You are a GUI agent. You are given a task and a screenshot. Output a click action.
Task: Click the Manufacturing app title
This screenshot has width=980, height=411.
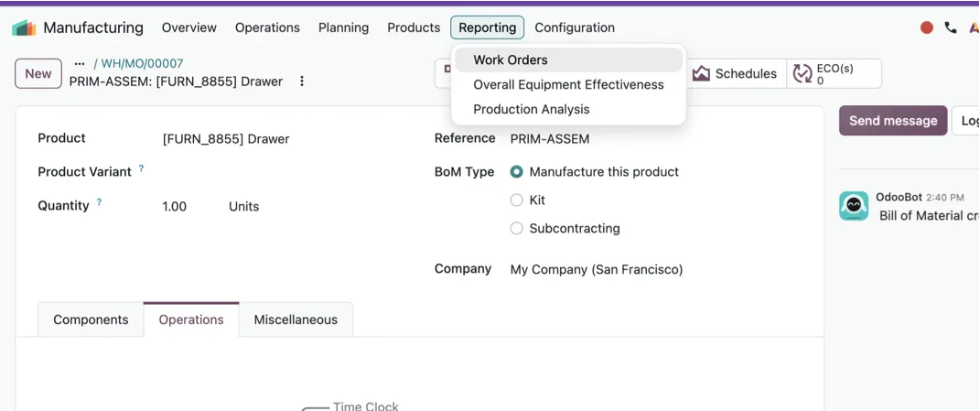click(x=93, y=27)
